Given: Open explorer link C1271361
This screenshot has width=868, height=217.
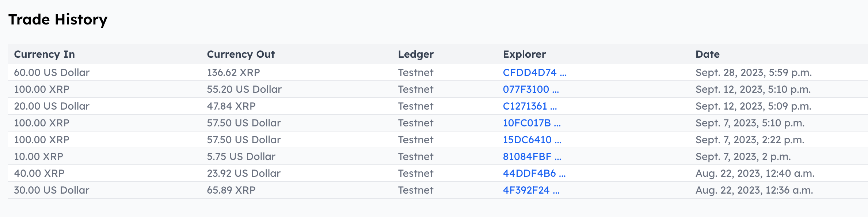Looking at the screenshot, I should (529, 106).
